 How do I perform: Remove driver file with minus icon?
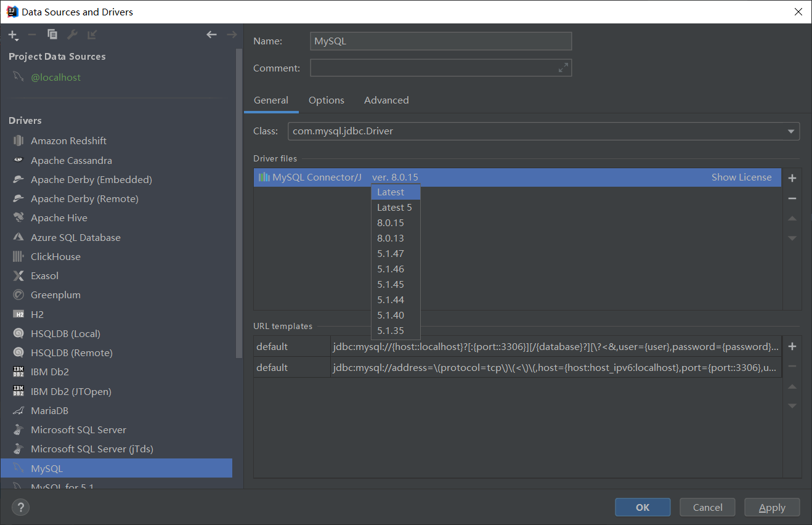(x=792, y=198)
